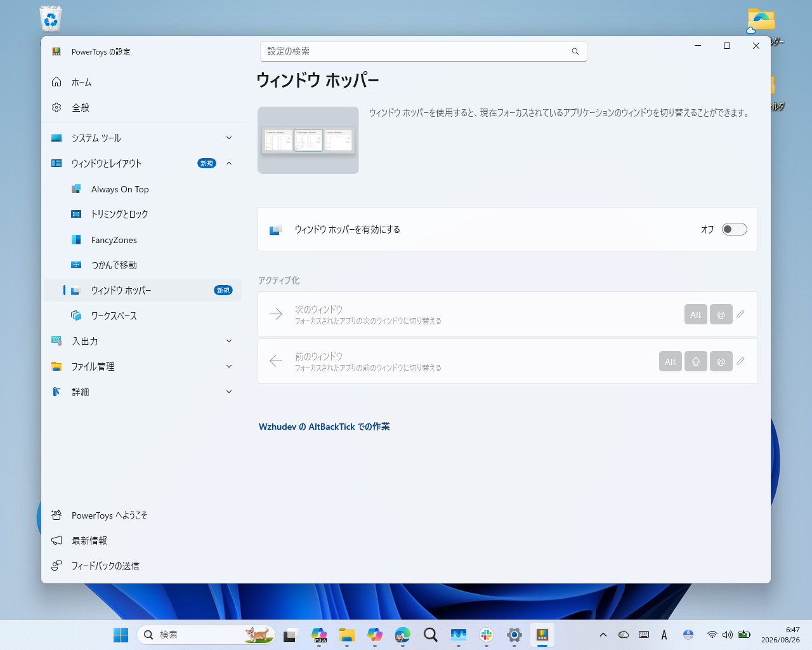Click 新規 badge on ウィンドウとレイアウト

click(207, 163)
